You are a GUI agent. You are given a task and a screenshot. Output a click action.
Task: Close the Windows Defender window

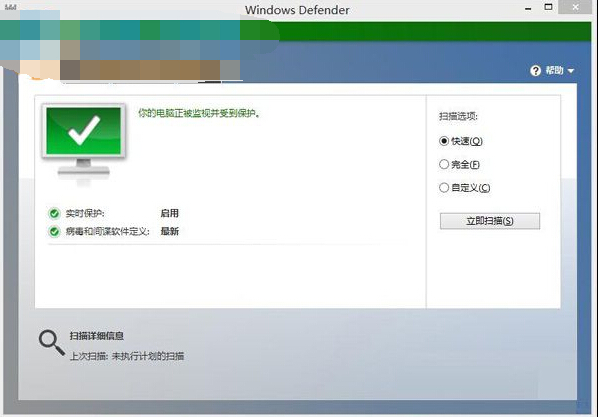(575, 7)
